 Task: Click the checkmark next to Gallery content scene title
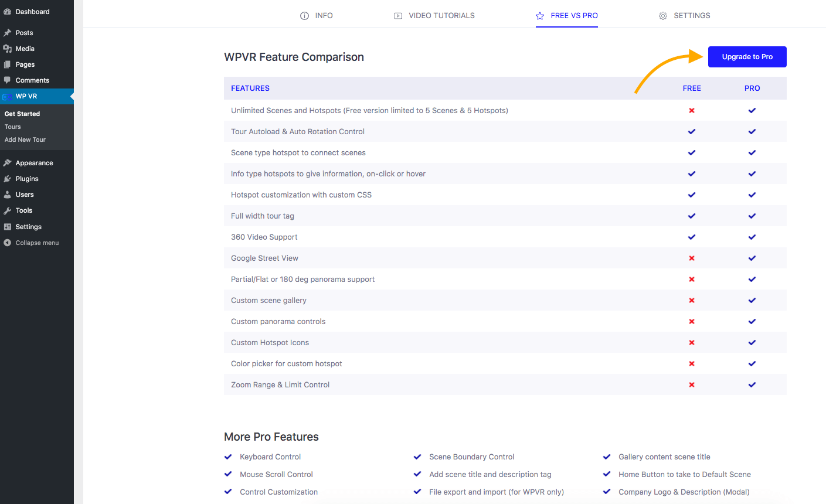click(x=607, y=457)
